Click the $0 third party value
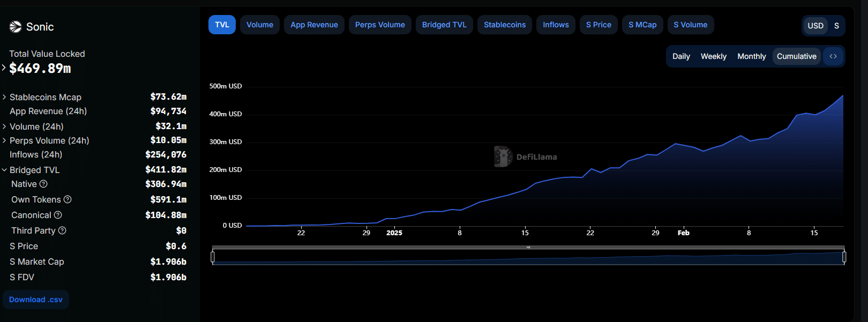 (181, 230)
